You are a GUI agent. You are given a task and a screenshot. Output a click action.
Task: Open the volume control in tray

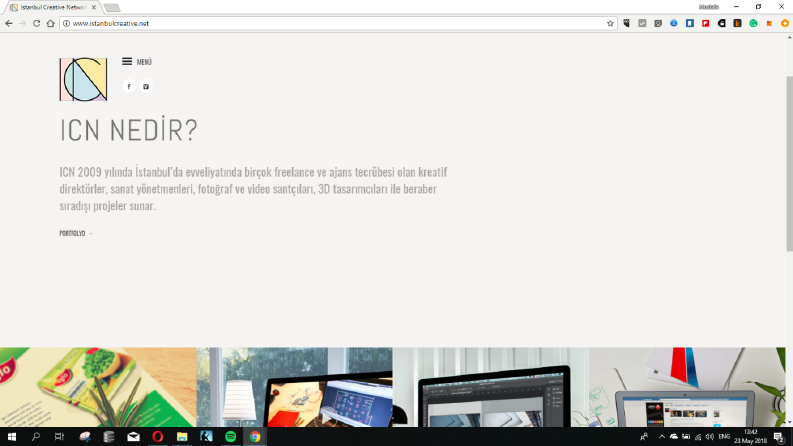(x=710, y=437)
